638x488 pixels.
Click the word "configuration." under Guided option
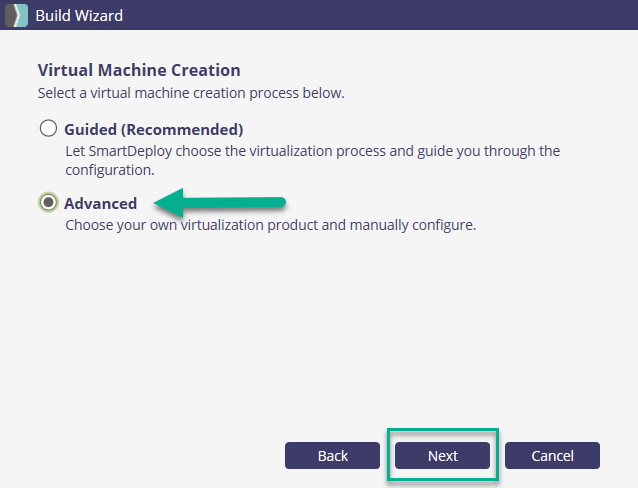pos(109,170)
